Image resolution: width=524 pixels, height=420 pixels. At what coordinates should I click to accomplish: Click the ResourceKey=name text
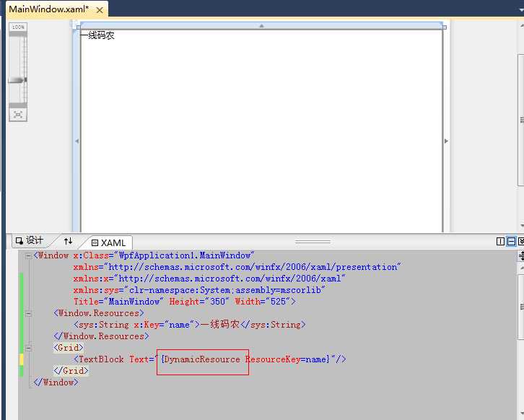(286, 359)
